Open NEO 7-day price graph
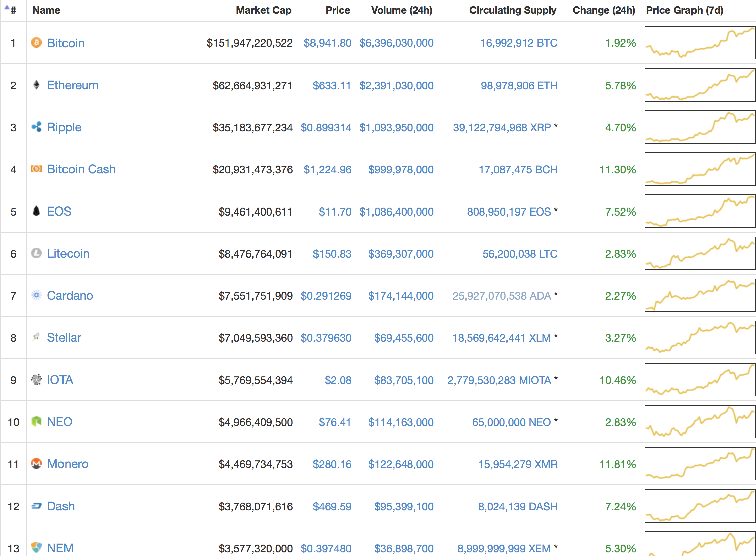Viewport: 756px width, 556px height. click(x=700, y=421)
